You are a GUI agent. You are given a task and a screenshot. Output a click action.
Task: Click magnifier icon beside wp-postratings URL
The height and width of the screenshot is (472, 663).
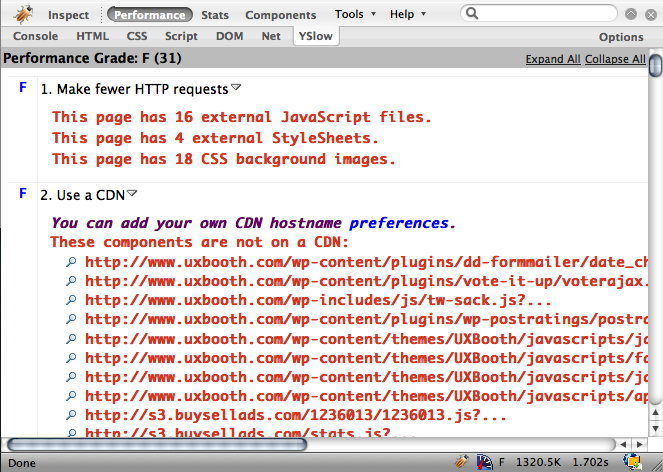pyautogui.click(x=71, y=319)
